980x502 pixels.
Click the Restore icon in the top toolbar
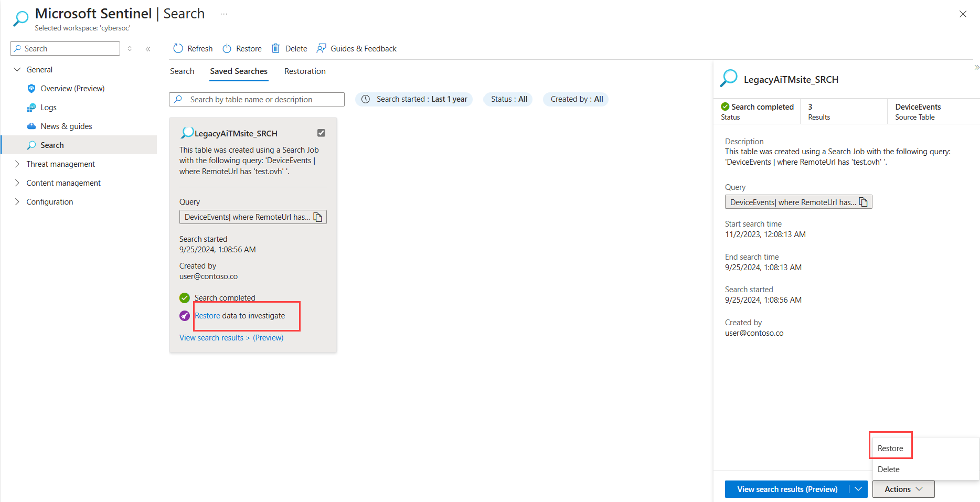pos(227,48)
